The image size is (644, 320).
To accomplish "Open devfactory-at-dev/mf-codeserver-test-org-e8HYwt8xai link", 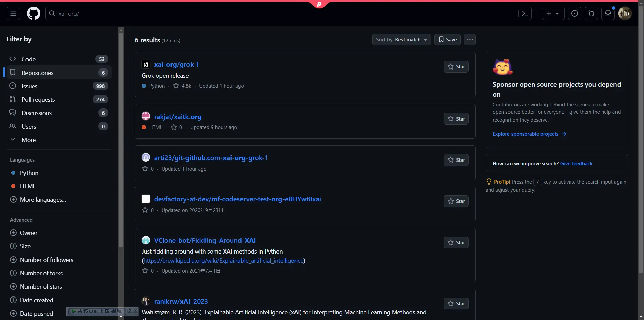I will (x=237, y=199).
